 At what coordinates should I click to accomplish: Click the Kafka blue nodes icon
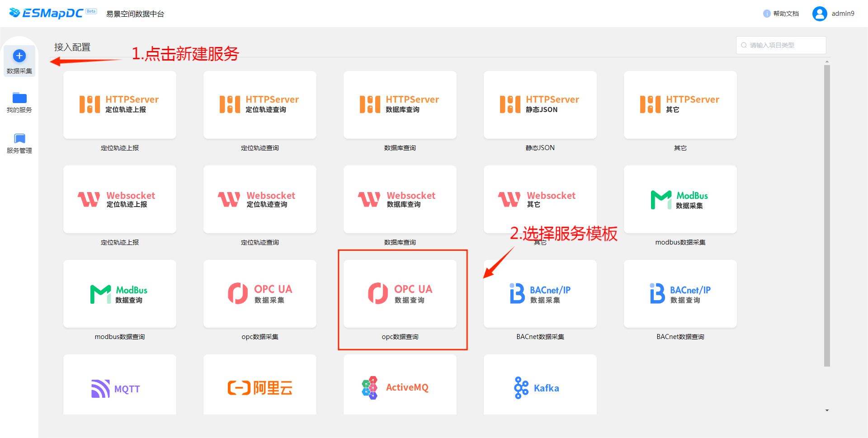coord(521,388)
